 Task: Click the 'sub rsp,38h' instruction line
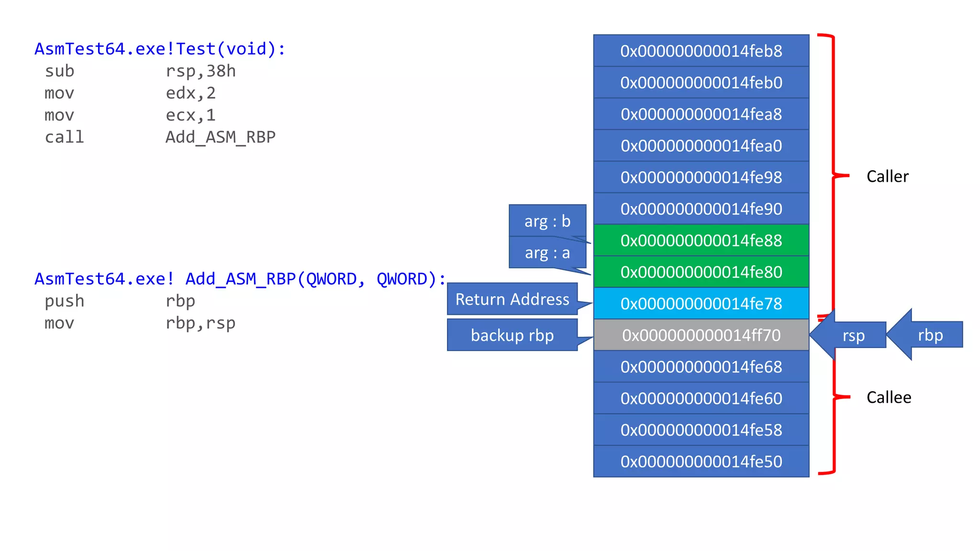point(140,71)
